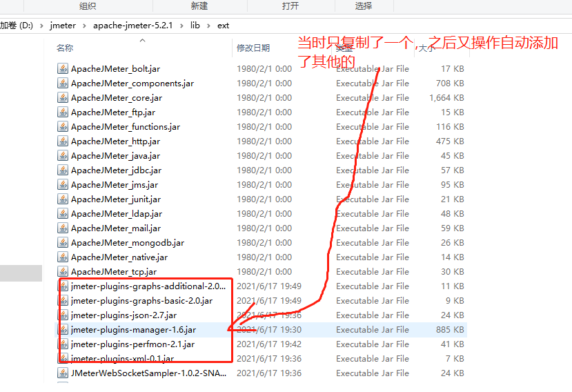Click the jar icon of ApacheJMeter_junit.jar

coord(63,199)
